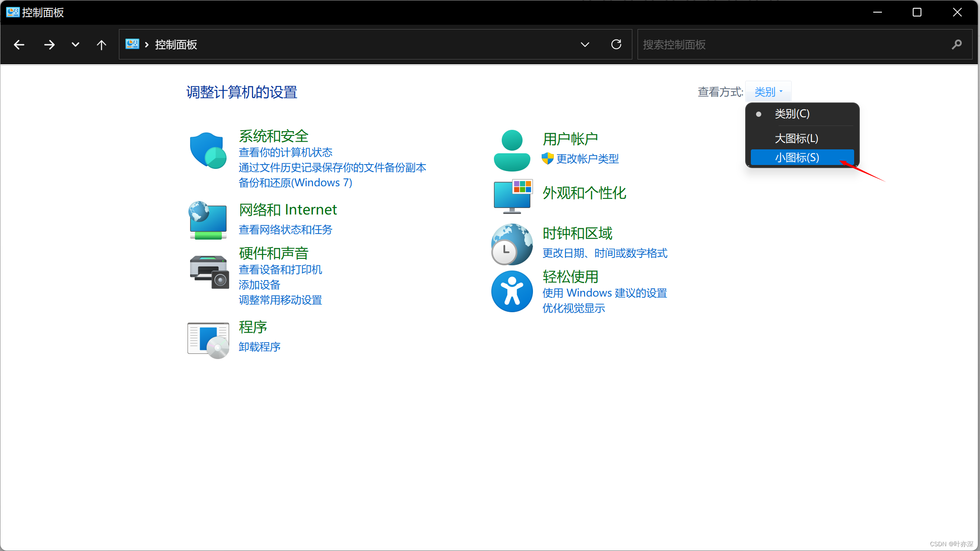Open the Network and Internet globe icon
Viewport: 980px width, 551px height.
pyautogui.click(x=208, y=220)
